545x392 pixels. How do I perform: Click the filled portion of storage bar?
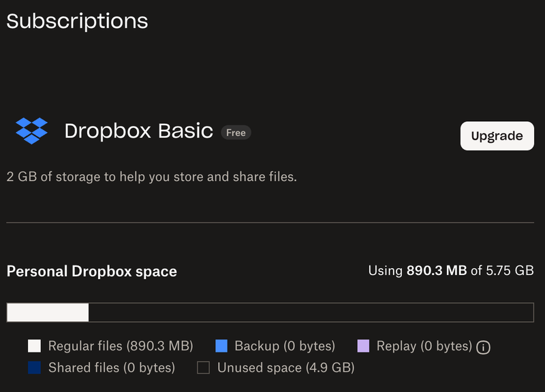[x=48, y=312]
